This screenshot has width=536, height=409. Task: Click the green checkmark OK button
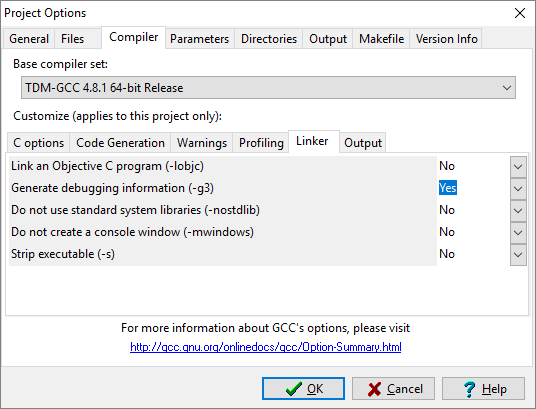coord(303,388)
